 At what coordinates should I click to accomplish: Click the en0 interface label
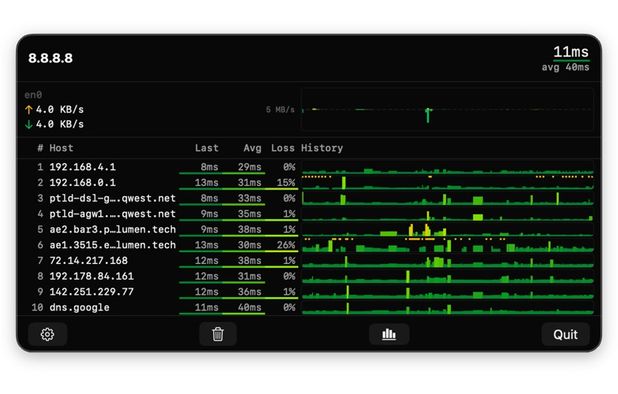(33, 95)
